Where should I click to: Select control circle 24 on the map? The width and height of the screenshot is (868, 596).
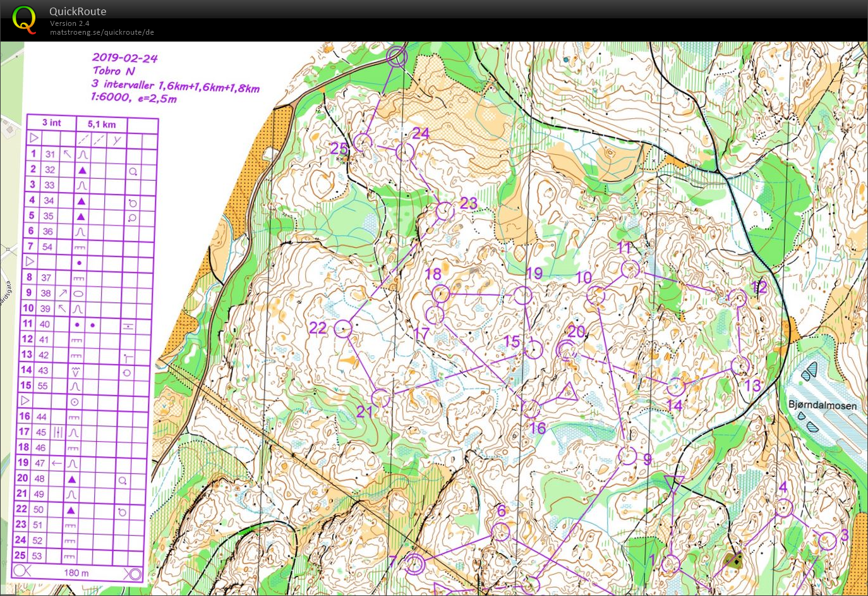(x=405, y=152)
